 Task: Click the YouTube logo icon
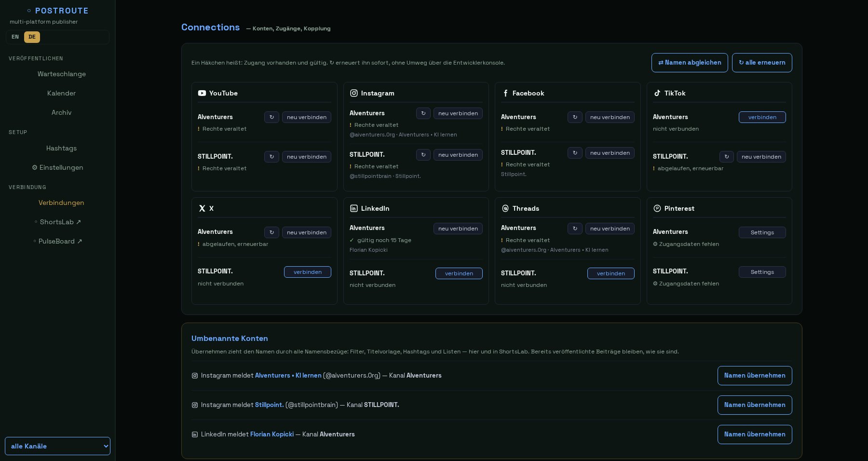(202, 93)
